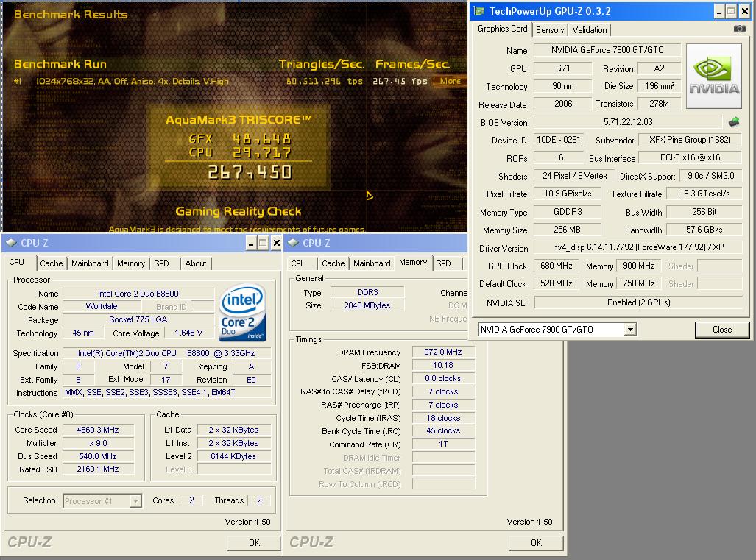Click the NVIDIA SLI Enabled (2 GPUs) field

(x=638, y=302)
